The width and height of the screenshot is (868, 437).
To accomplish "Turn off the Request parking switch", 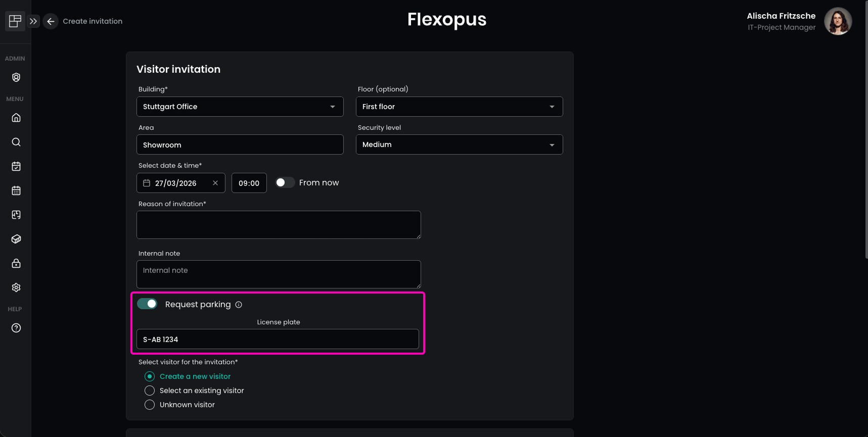I will point(147,304).
